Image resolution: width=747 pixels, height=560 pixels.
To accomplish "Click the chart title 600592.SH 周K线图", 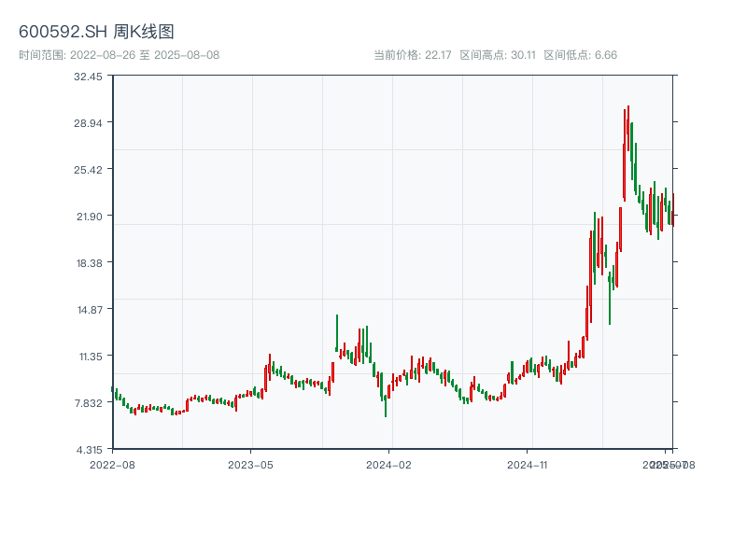I will (x=96, y=32).
